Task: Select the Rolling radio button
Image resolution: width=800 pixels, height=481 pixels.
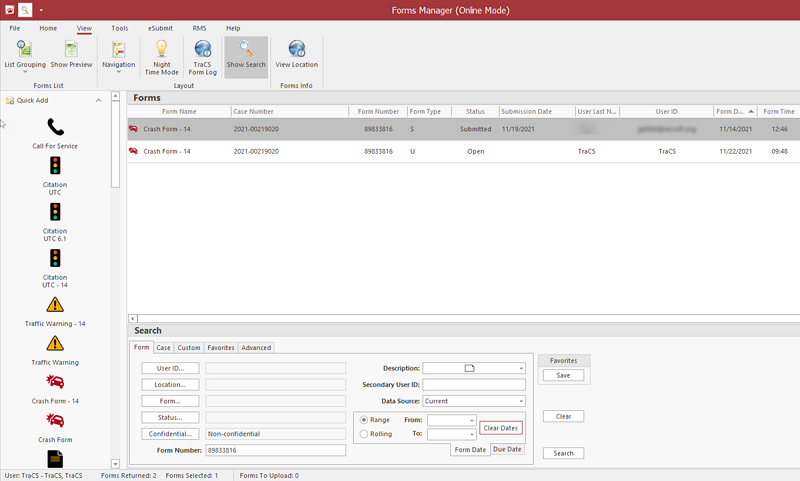Action: [365, 434]
